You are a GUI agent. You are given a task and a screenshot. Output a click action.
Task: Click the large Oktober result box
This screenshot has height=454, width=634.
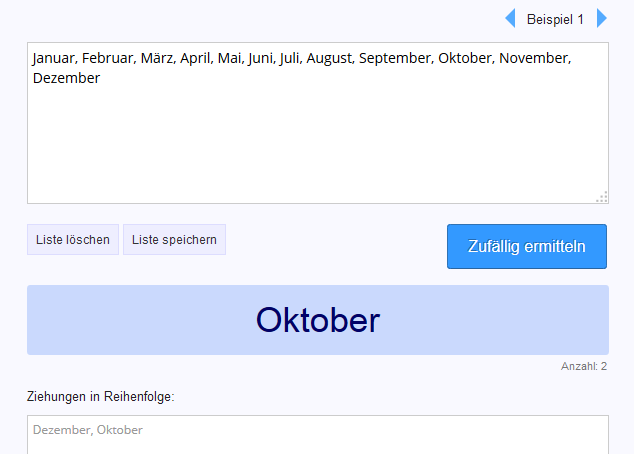point(317,320)
